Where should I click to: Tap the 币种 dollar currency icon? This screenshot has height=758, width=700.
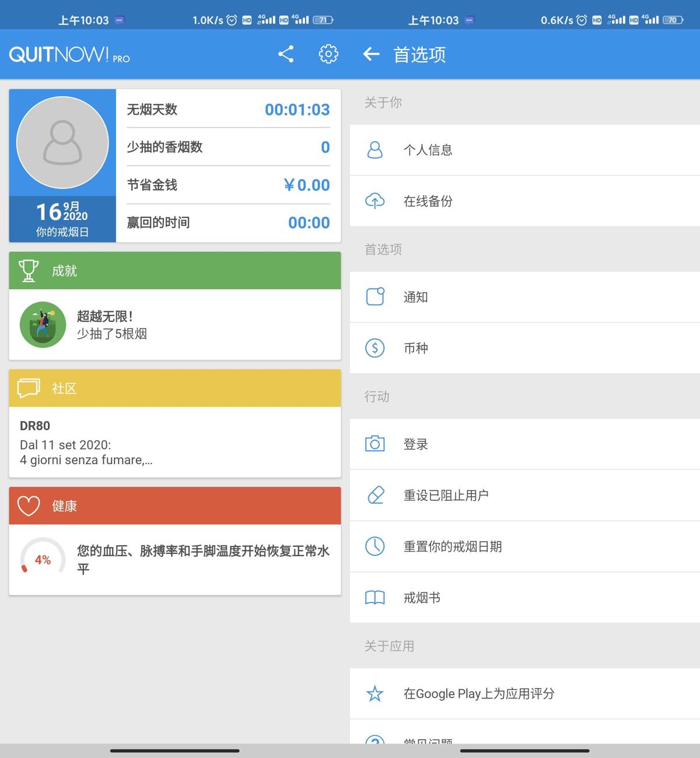375,348
